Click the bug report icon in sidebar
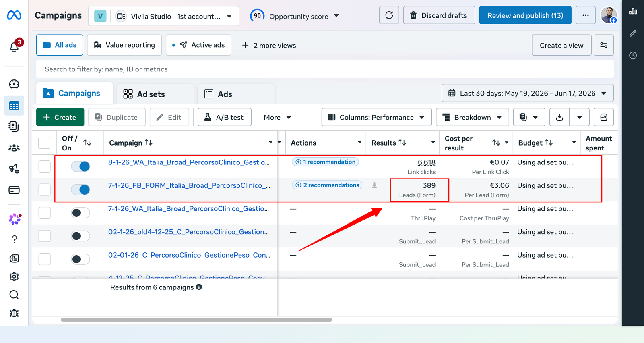The width and height of the screenshot is (644, 343). 14,313
